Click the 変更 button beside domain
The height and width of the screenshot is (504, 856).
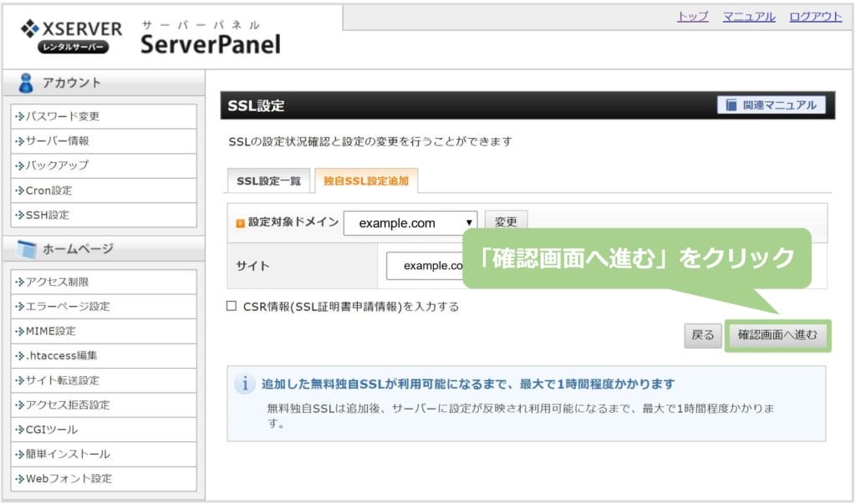pyautogui.click(x=506, y=222)
